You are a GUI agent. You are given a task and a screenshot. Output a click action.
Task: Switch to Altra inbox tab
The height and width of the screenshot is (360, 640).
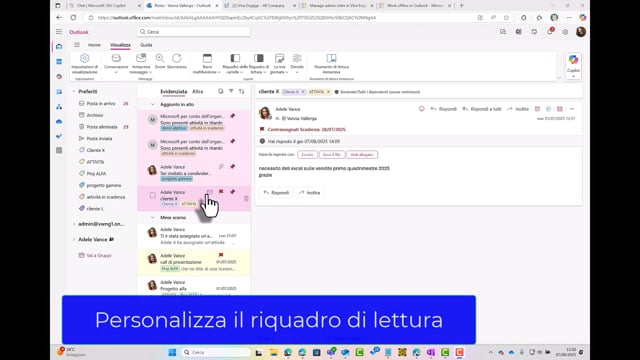(198, 91)
